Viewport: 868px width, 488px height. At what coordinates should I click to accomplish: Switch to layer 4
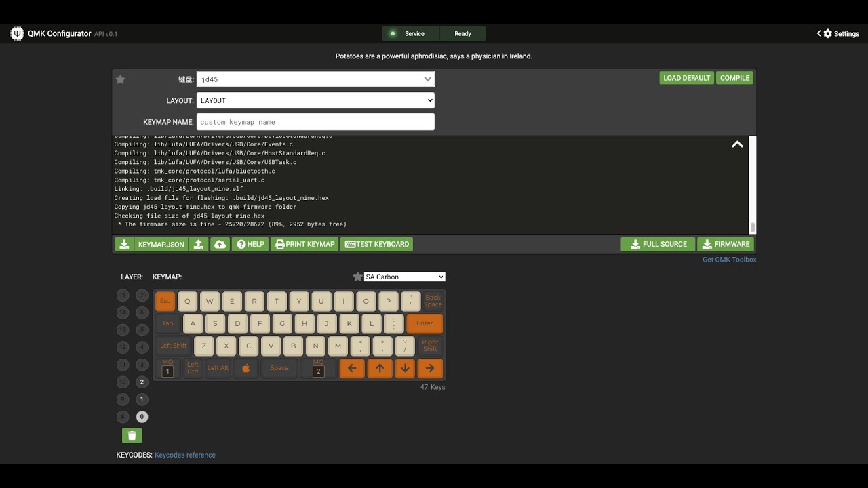(142, 347)
